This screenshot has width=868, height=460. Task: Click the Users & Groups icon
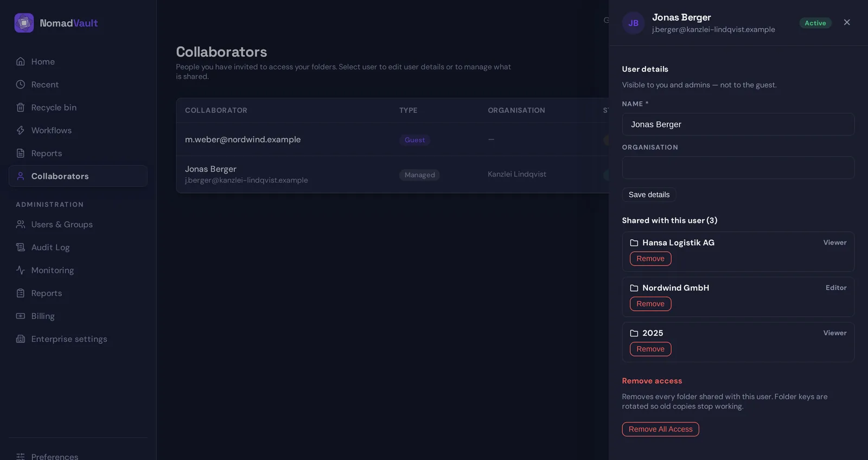pos(21,224)
